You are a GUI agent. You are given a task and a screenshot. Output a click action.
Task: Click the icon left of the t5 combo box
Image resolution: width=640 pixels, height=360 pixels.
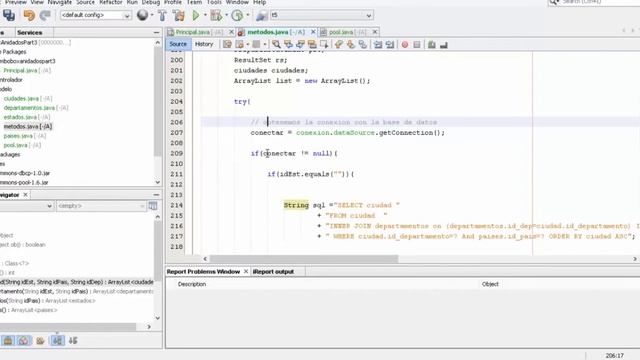[x=262, y=16]
